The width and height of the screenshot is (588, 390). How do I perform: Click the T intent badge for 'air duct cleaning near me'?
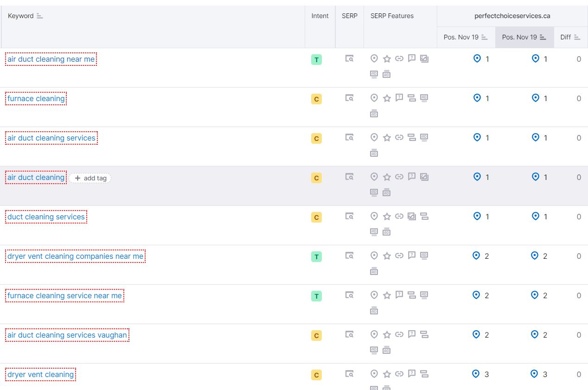[x=316, y=60]
